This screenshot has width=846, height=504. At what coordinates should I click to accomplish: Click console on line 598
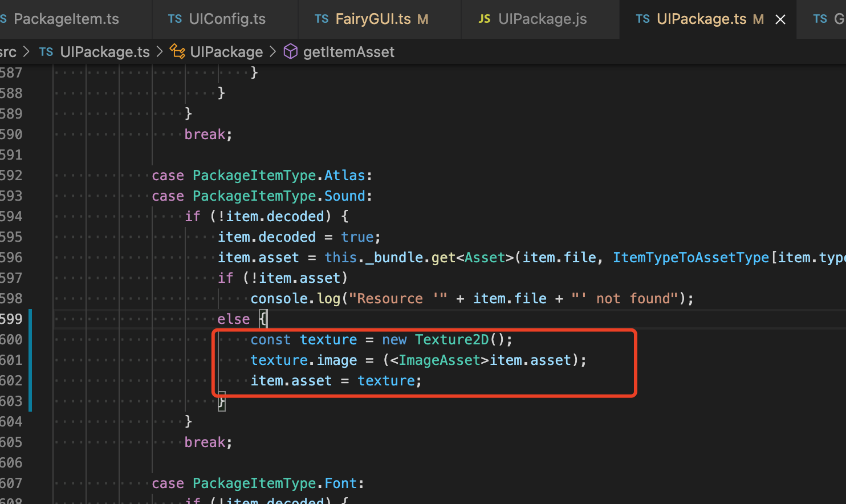279,298
